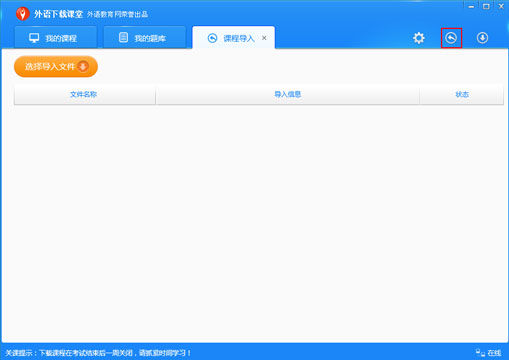The width and height of the screenshot is (509, 360).
Task: Click the monitor icon on 我的课程 tab
Action: click(x=34, y=38)
